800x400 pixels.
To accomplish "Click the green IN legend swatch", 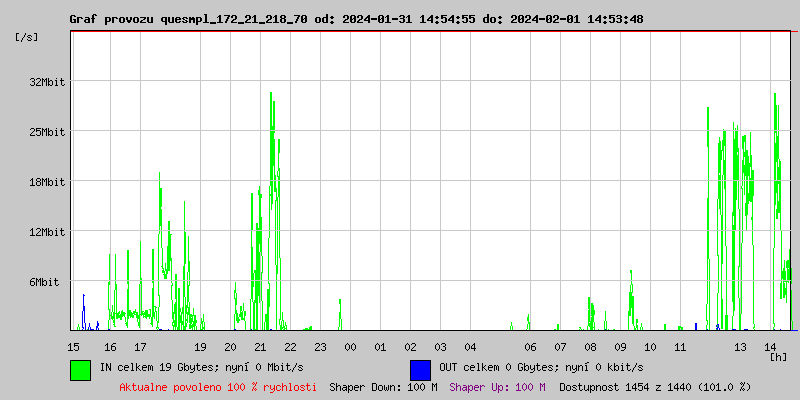I will point(80,369).
